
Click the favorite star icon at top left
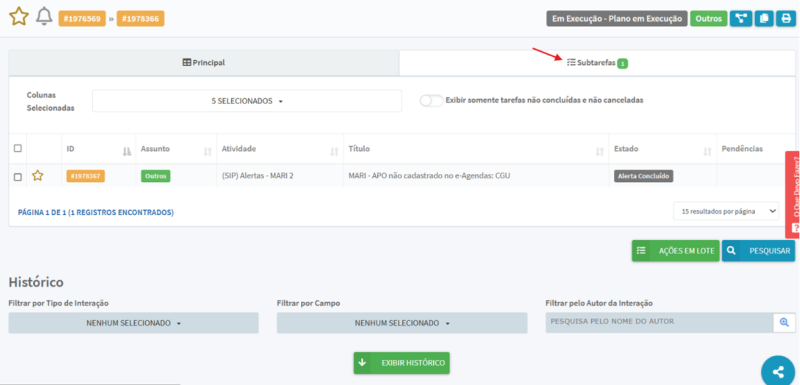19,17
